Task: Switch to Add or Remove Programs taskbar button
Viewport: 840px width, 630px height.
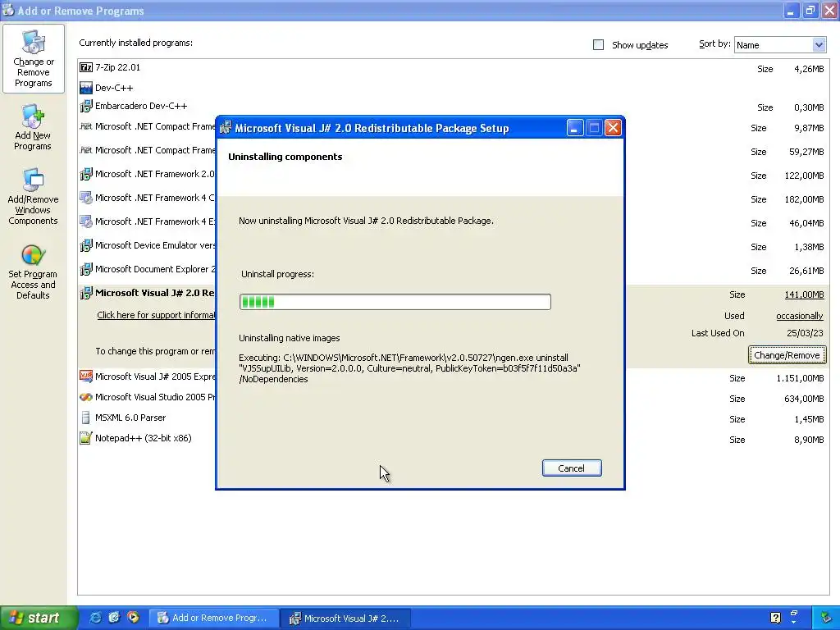Action: click(212, 618)
